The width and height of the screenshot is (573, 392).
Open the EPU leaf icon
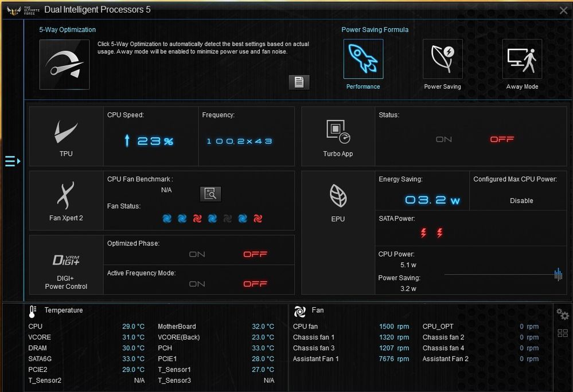click(338, 195)
